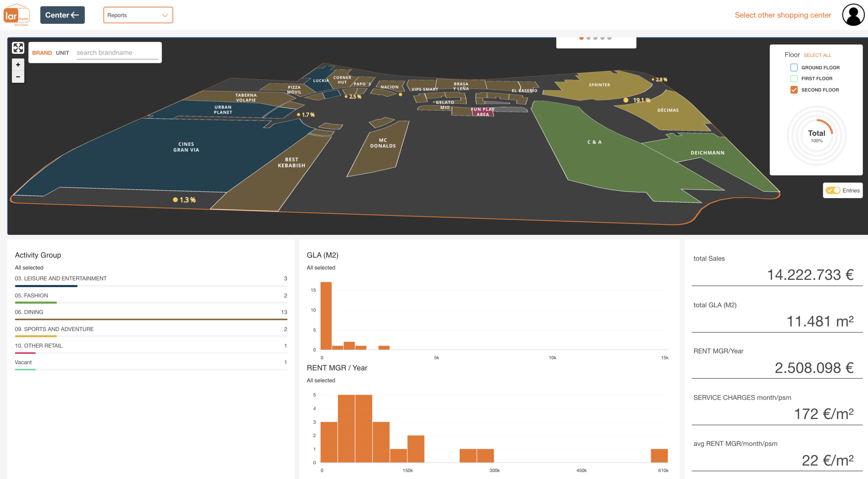Switch search mode to BRAND
This screenshot has height=479, width=868.
click(x=42, y=53)
